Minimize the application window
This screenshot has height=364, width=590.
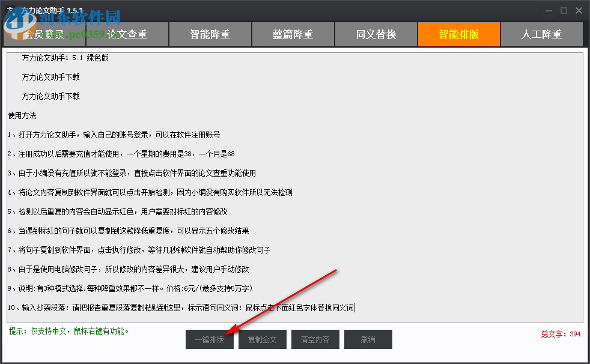point(548,10)
